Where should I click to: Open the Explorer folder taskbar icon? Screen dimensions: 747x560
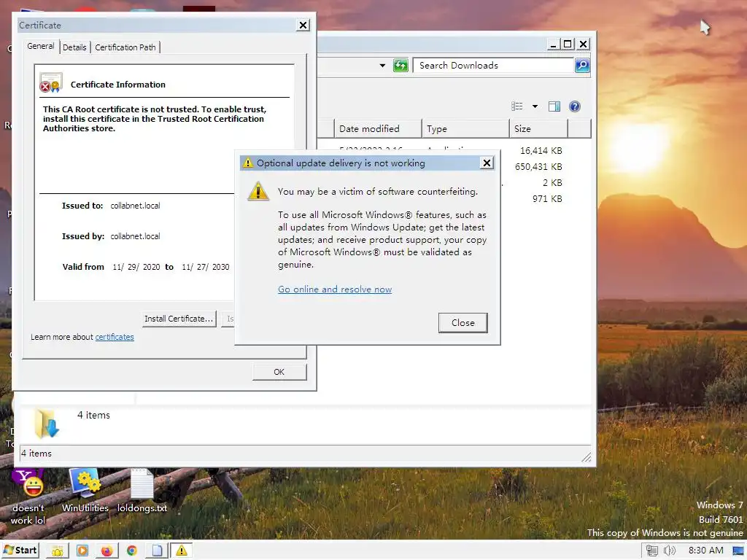pos(58,551)
